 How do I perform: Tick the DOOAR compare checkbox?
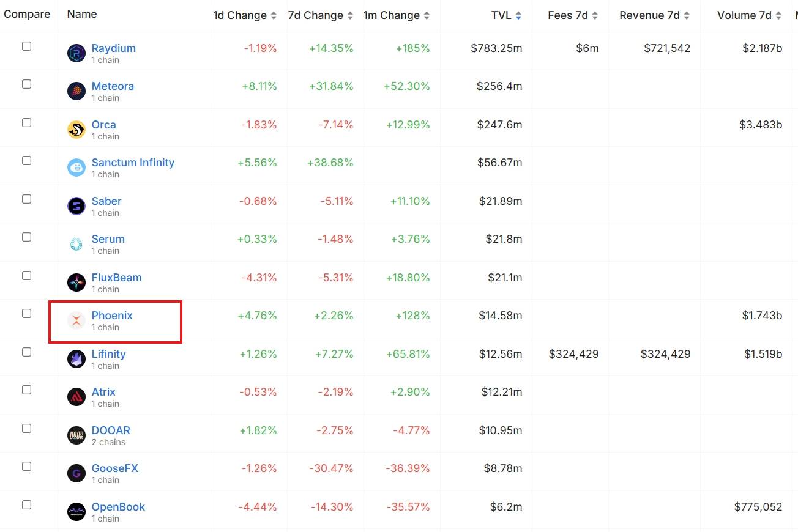pyautogui.click(x=26, y=428)
